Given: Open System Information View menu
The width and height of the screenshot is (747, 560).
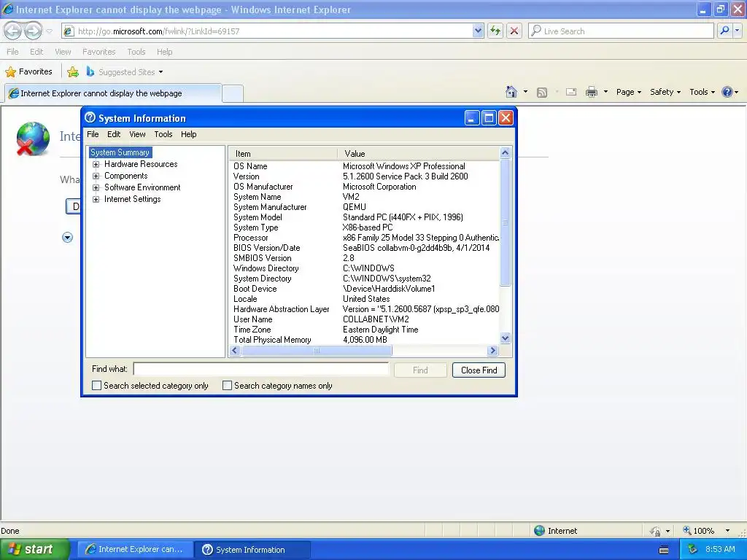Looking at the screenshot, I should pos(137,134).
